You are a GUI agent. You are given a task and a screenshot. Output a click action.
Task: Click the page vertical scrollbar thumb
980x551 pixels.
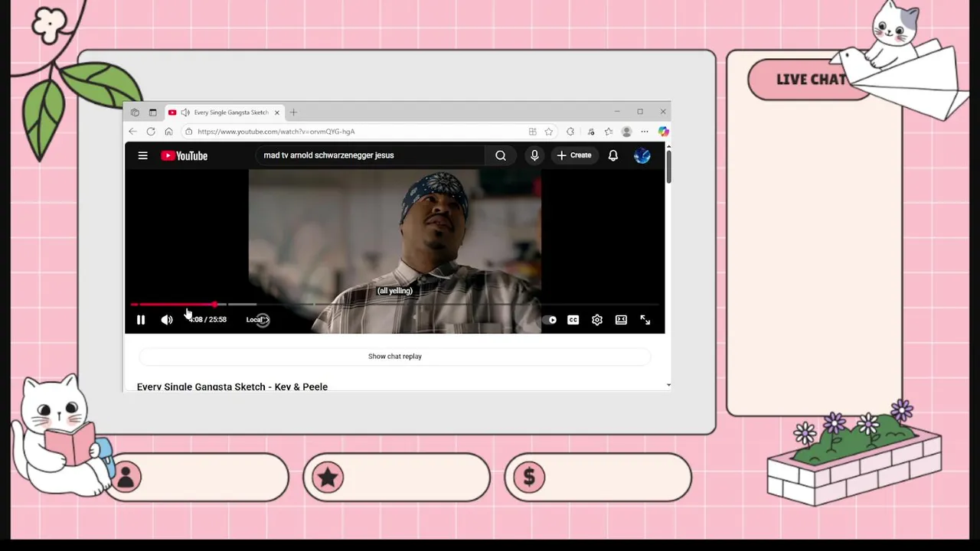point(668,166)
